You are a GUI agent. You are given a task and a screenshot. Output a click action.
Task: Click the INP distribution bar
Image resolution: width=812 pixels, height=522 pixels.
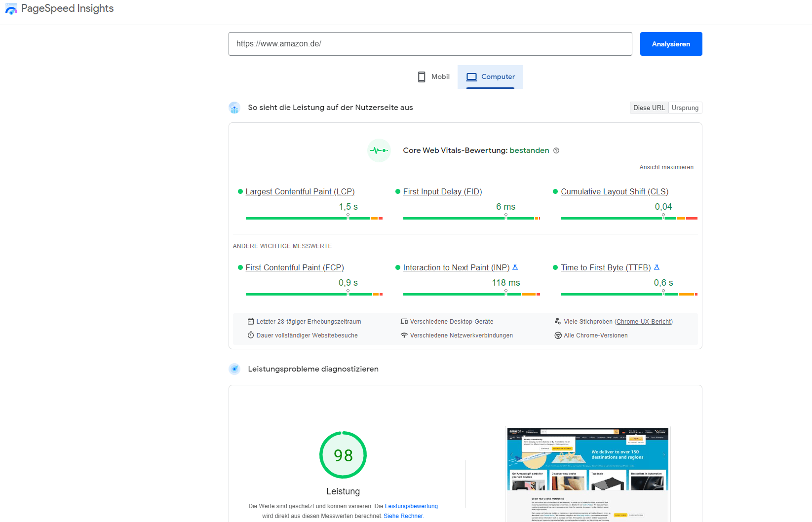point(471,294)
